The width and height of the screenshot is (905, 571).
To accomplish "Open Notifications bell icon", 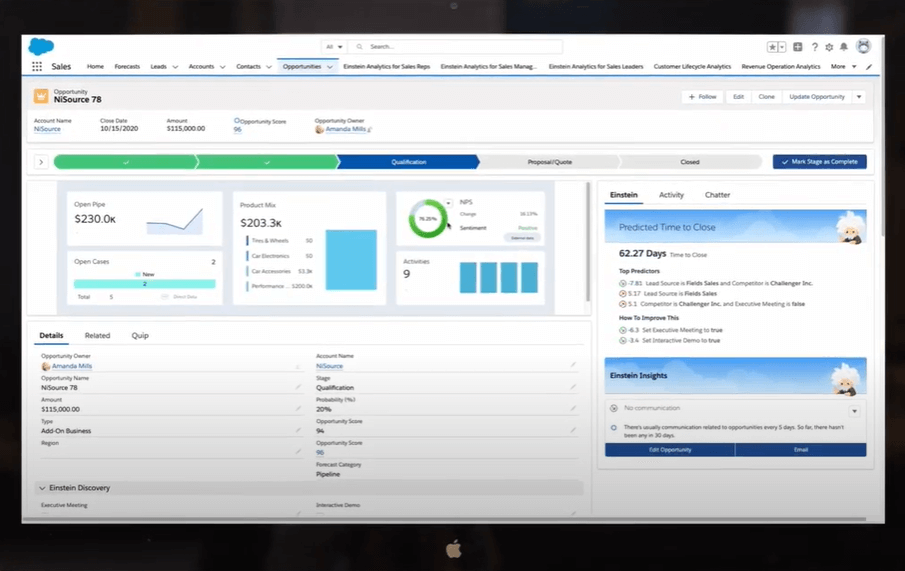I will (x=844, y=47).
